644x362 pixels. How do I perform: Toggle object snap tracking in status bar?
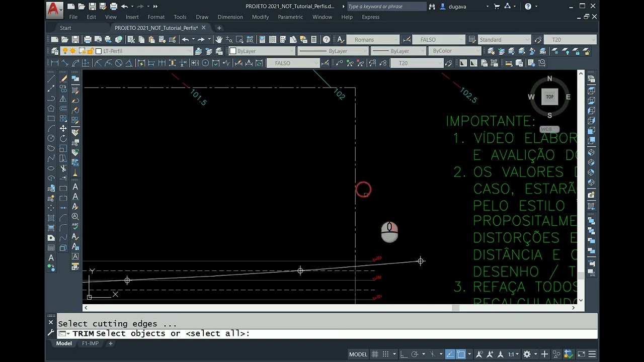pyautogui.click(x=450, y=354)
